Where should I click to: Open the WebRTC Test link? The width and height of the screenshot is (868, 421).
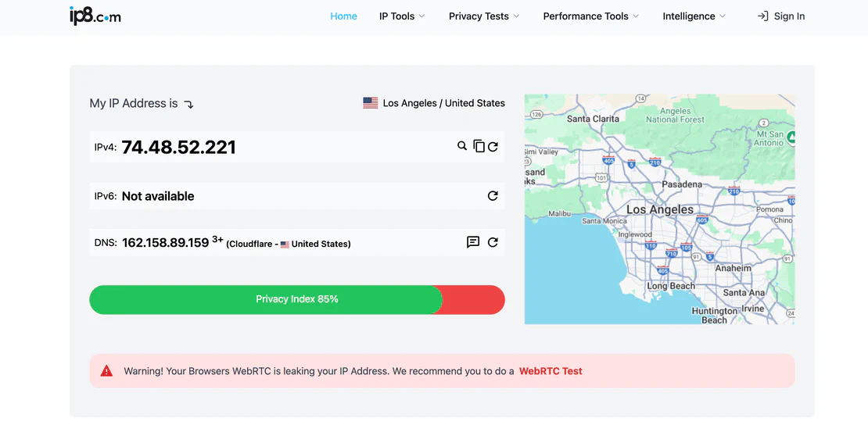coord(551,371)
